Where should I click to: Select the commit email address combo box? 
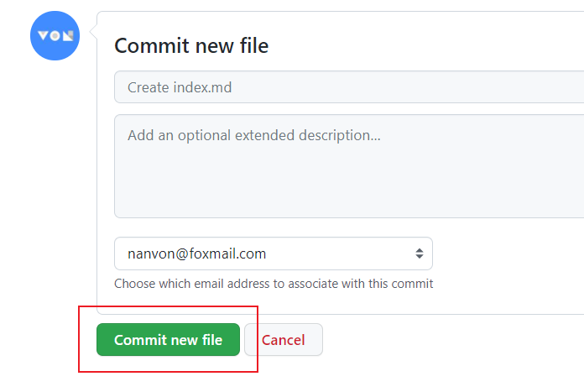pos(274,253)
